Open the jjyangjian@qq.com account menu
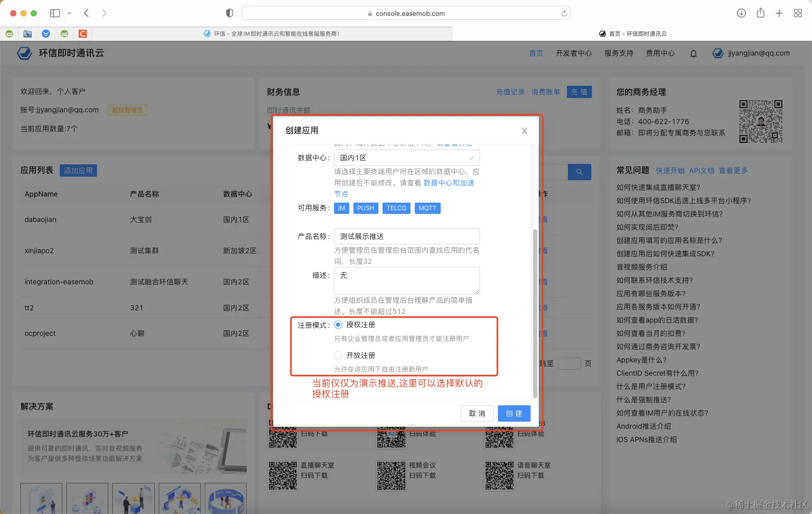Image resolution: width=812 pixels, height=514 pixels. click(751, 53)
